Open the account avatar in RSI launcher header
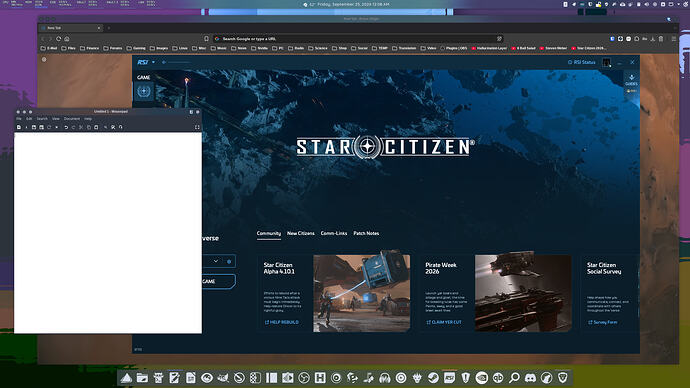 click(x=606, y=62)
